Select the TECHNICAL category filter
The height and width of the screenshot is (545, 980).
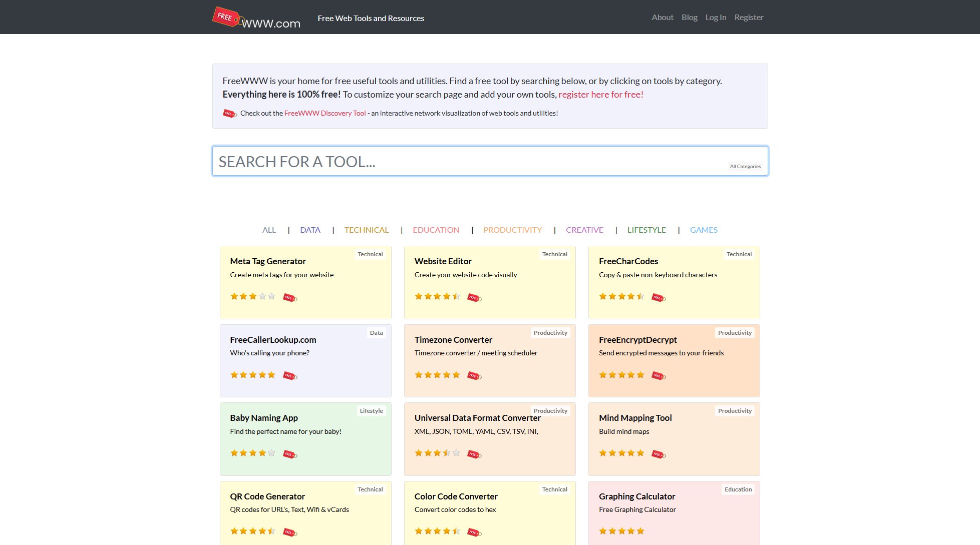tap(366, 230)
